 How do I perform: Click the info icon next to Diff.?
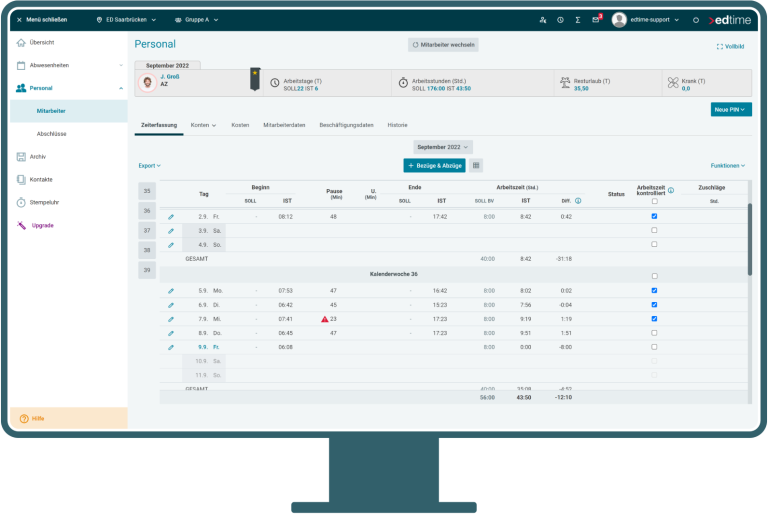[x=578, y=201]
